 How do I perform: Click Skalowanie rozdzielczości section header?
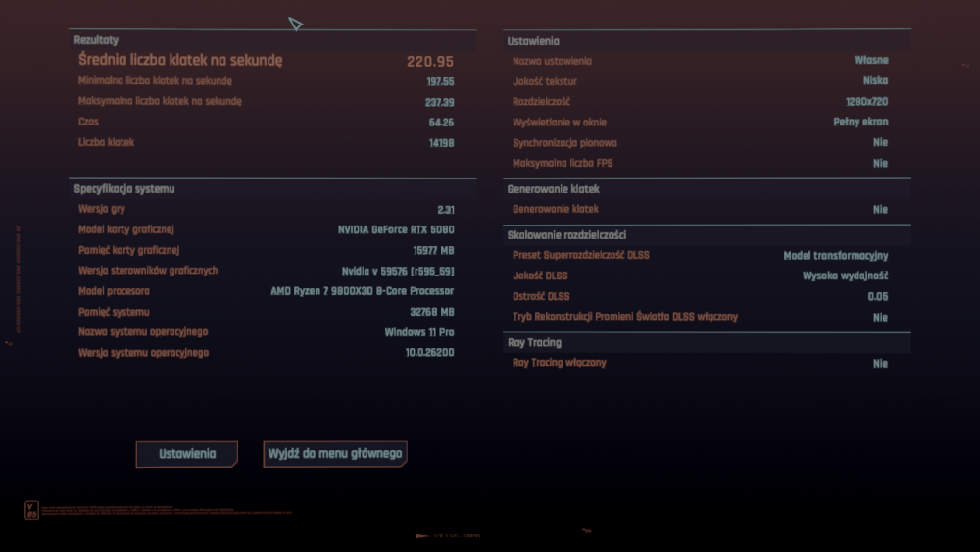click(566, 235)
